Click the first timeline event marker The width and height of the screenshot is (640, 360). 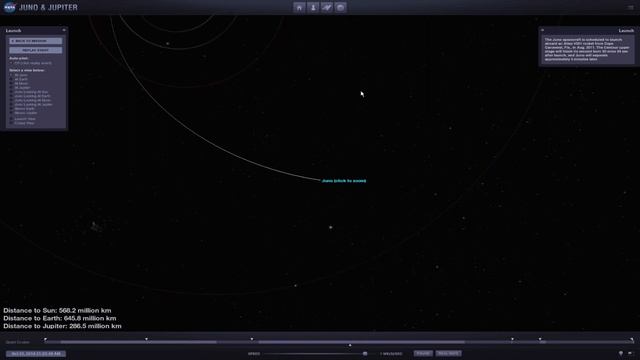click(45, 339)
